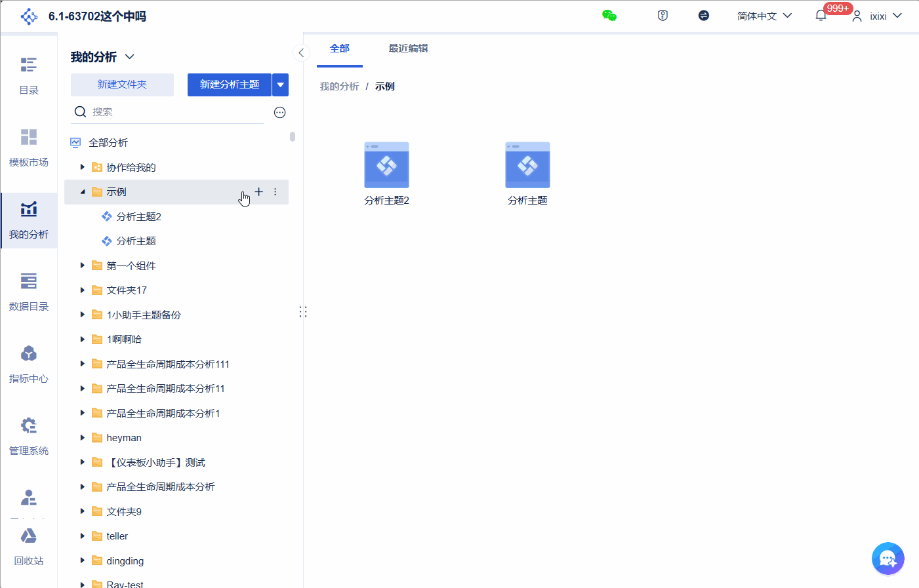Image resolution: width=919 pixels, height=588 pixels.
Task: Select 【仪表板小助手】测试 folder
Action: (156, 462)
